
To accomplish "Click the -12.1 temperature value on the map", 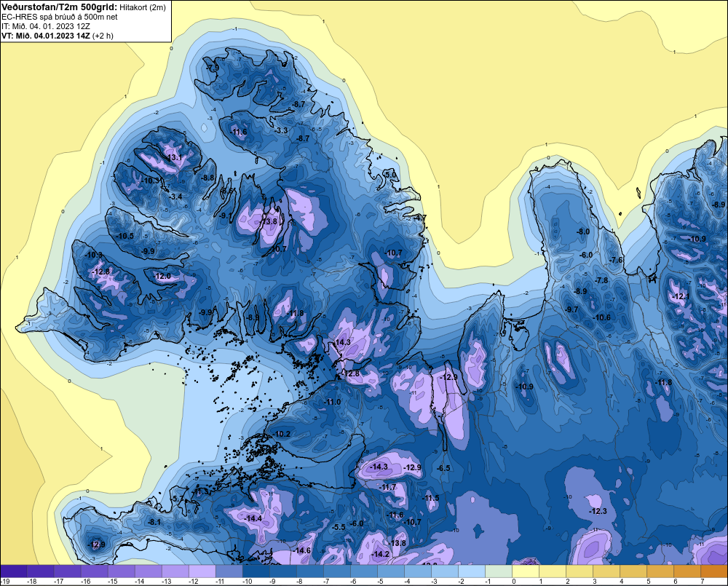I will 681,296.
